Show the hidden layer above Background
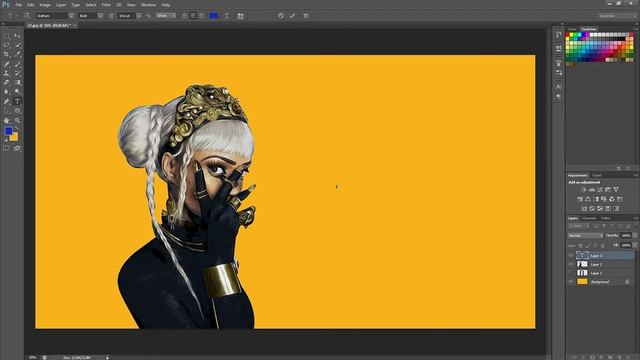 (x=571, y=273)
